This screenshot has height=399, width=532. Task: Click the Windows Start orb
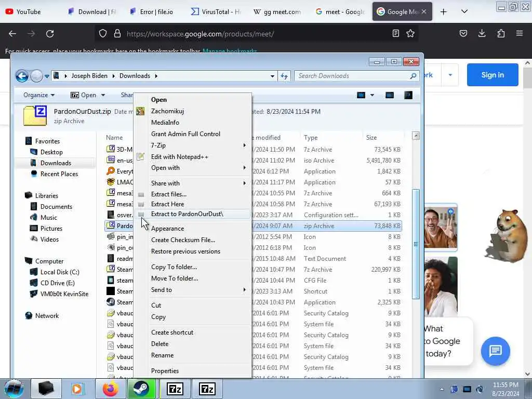(14, 389)
